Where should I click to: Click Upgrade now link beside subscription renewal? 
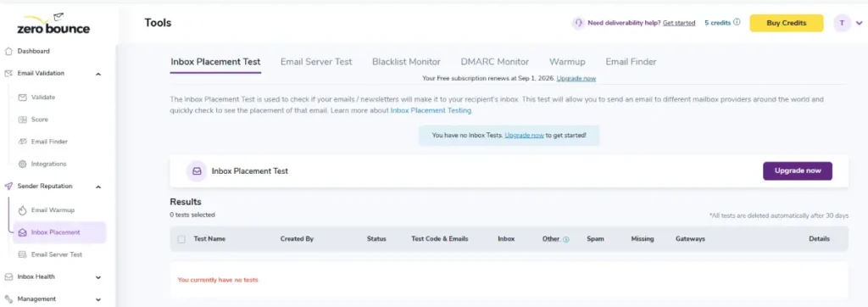pyautogui.click(x=576, y=79)
